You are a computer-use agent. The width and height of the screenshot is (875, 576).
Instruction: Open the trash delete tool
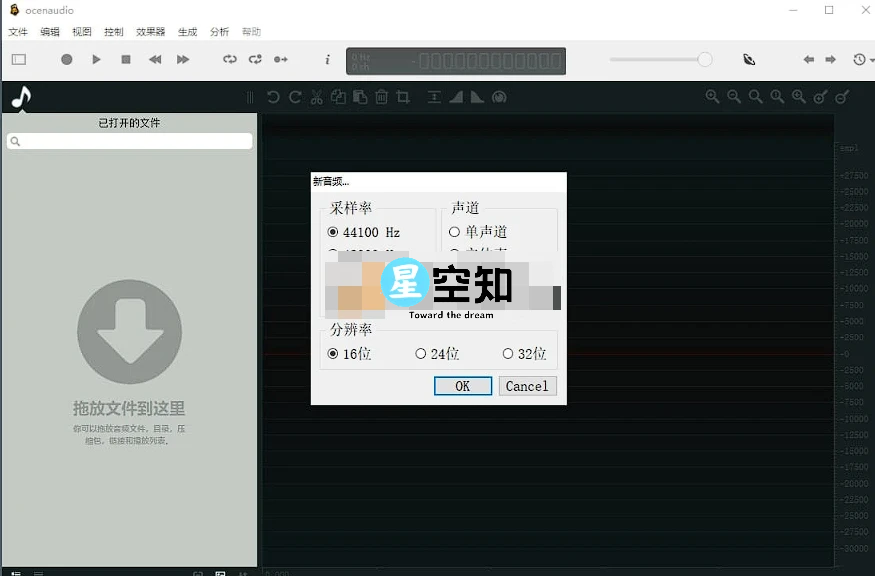coord(381,96)
